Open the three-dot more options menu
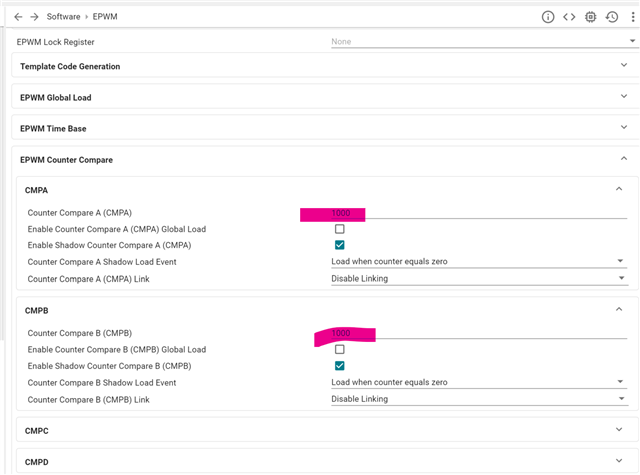 pyautogui.click(x=630, y=17)
